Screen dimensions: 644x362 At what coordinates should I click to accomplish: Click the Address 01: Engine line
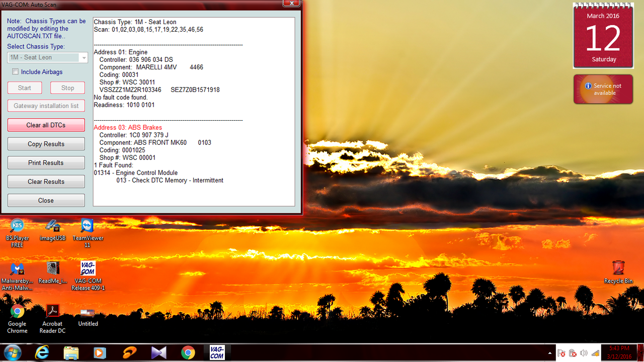pos(121,52)
